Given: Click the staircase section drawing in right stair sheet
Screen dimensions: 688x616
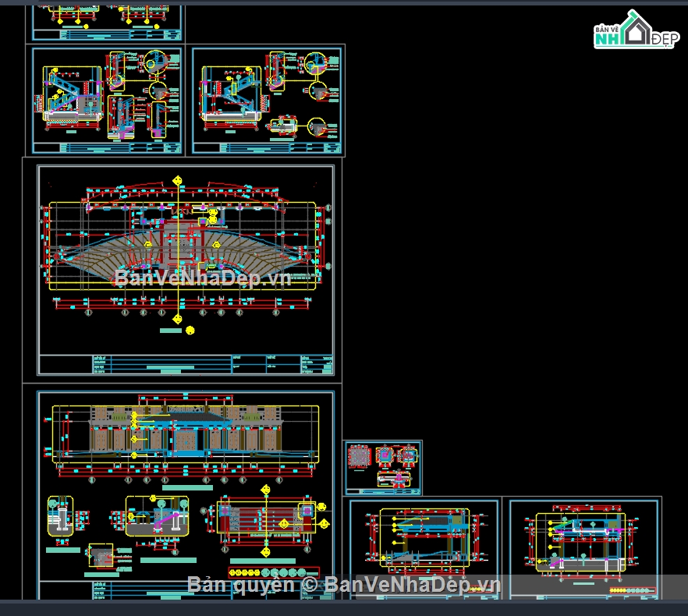Looking at the screenshot, I should pyautogui.click(x=232, y=94).
